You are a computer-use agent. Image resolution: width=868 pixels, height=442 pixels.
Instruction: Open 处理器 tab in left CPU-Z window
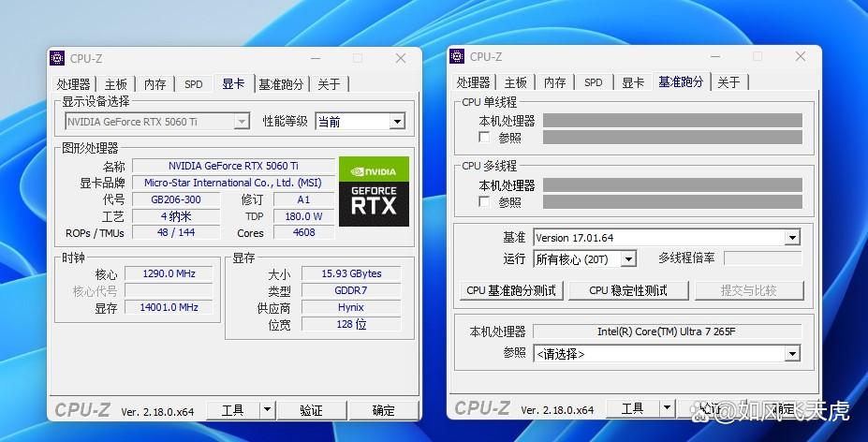pyautogui.click(x=73, y=84)
